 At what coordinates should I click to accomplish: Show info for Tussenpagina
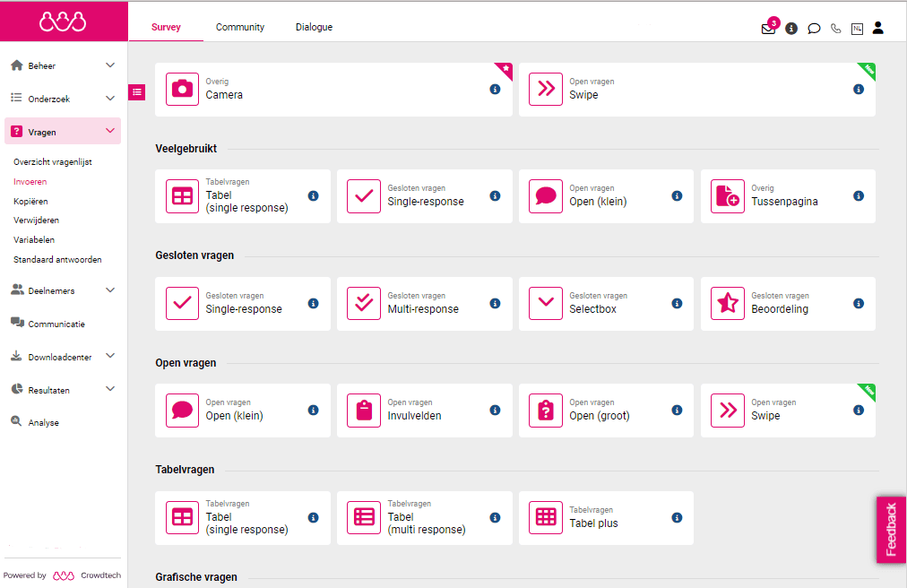859,196
